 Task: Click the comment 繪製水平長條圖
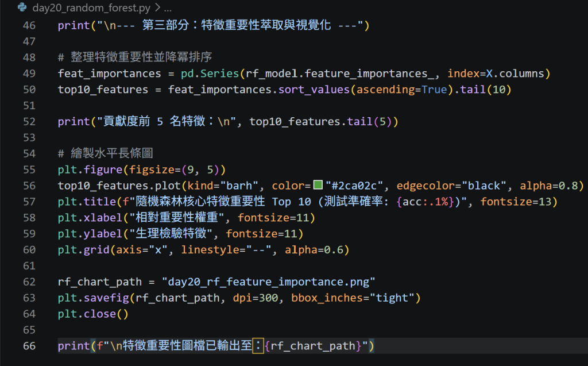(106, 153)
